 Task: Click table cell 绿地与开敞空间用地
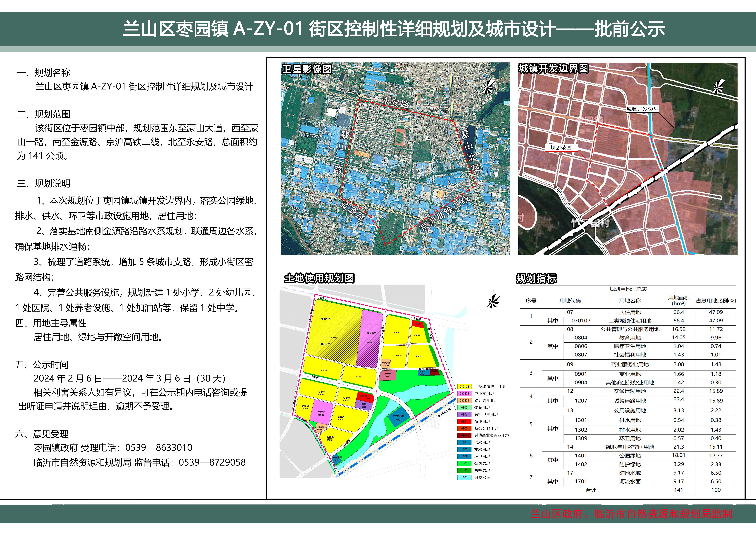630,447
